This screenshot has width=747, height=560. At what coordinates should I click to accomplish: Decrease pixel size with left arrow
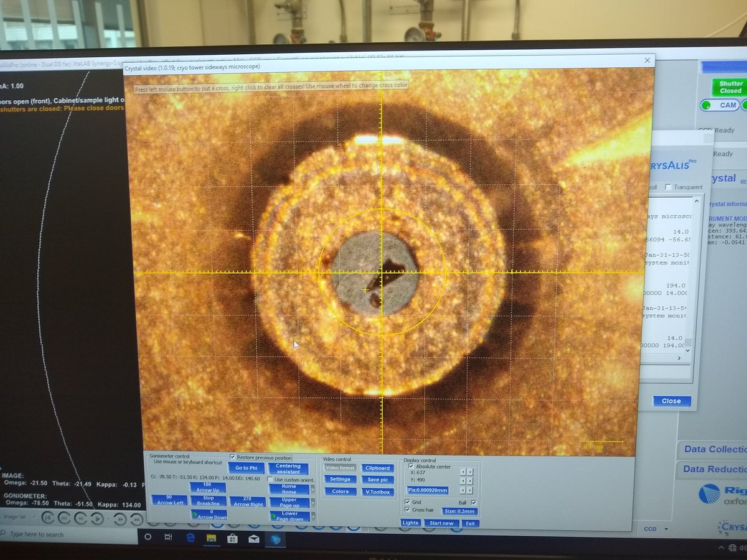coord(463,490)
